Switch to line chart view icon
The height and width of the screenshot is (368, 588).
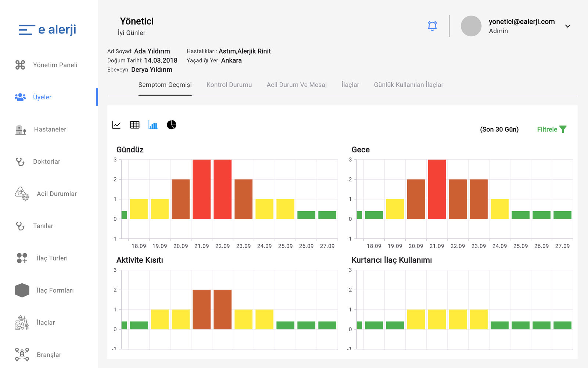(116, 125)
